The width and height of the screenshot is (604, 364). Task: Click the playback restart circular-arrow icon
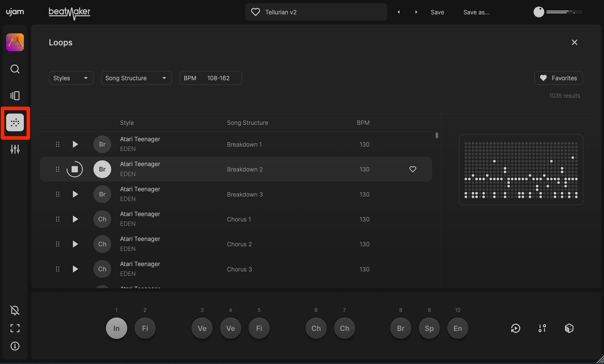(516, 328)
